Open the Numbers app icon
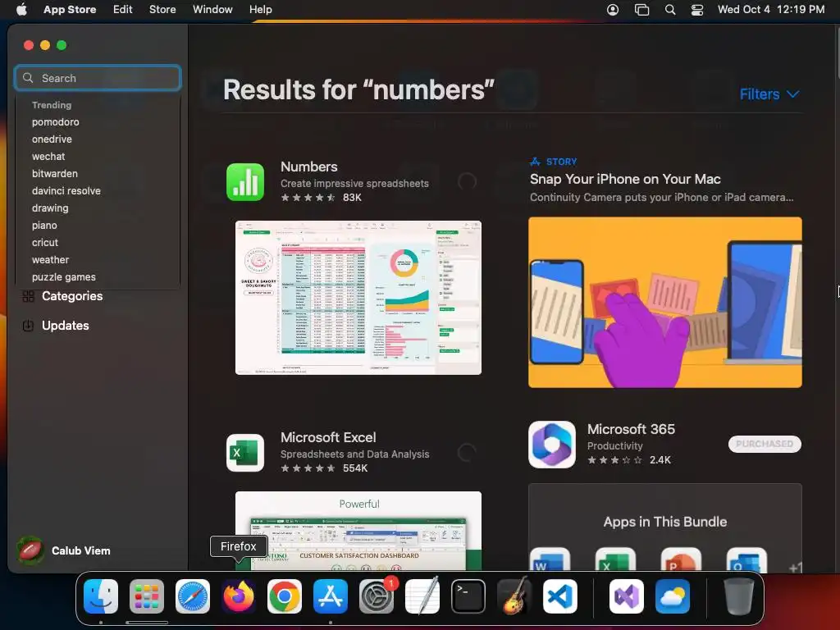Screen dimensions: 840x630 pyautogui.click(x=245, y=182)
